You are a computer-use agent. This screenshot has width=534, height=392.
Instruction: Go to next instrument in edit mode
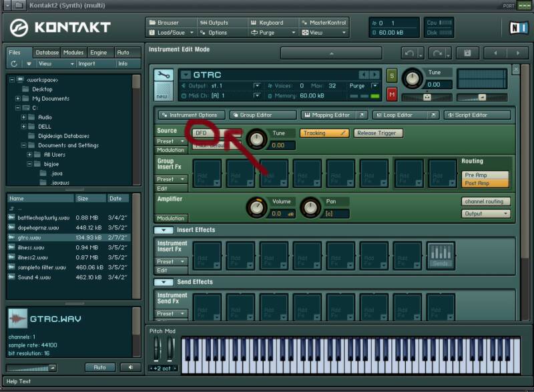518,53
